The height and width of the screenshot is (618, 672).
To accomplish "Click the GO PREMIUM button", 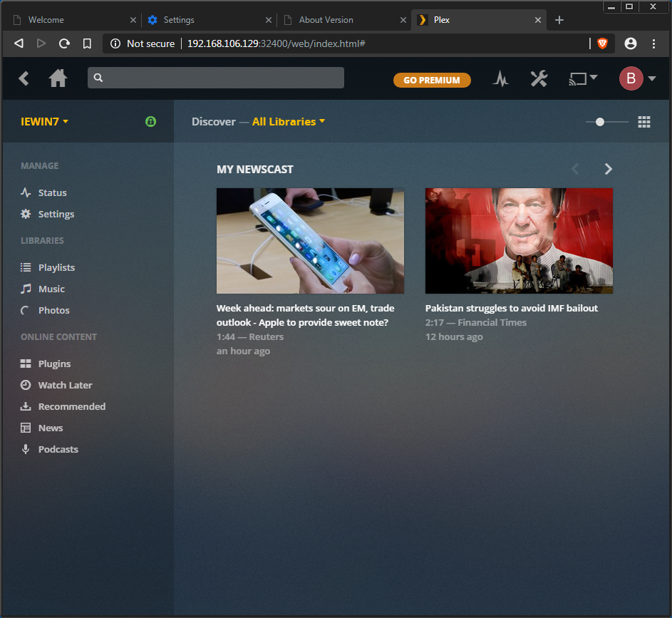I will [432, 80].
